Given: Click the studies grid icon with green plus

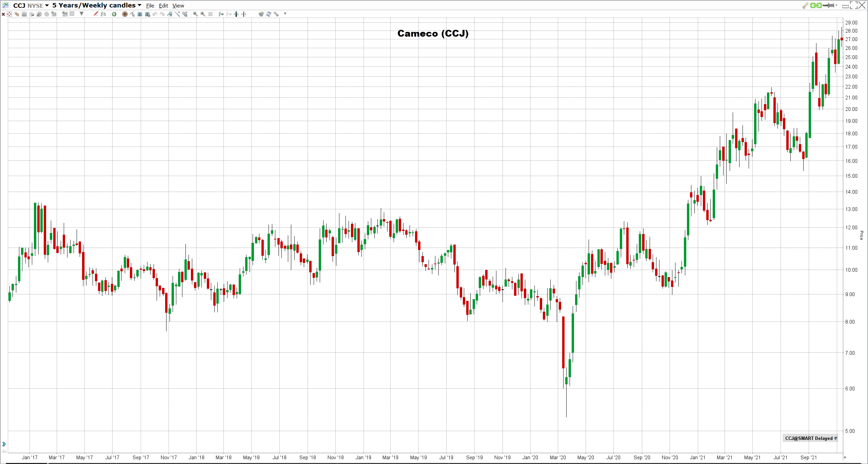Looking at the screenshot, I should (54, 14).
